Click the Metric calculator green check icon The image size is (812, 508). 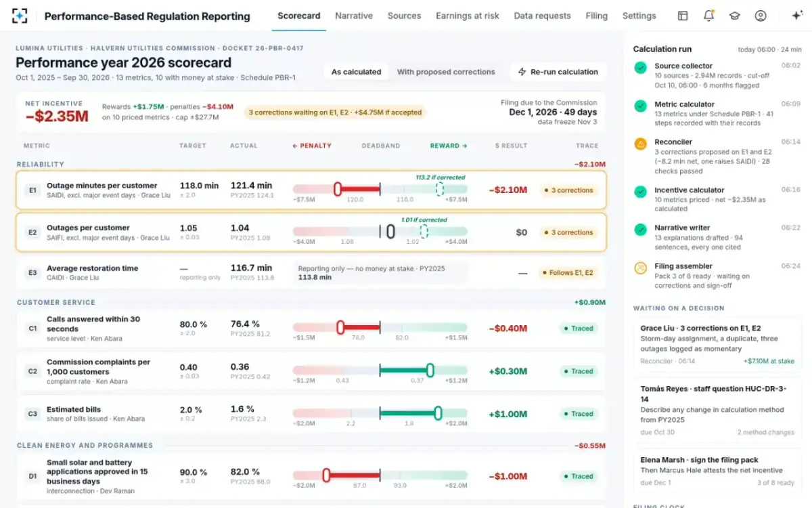[640, 106]
